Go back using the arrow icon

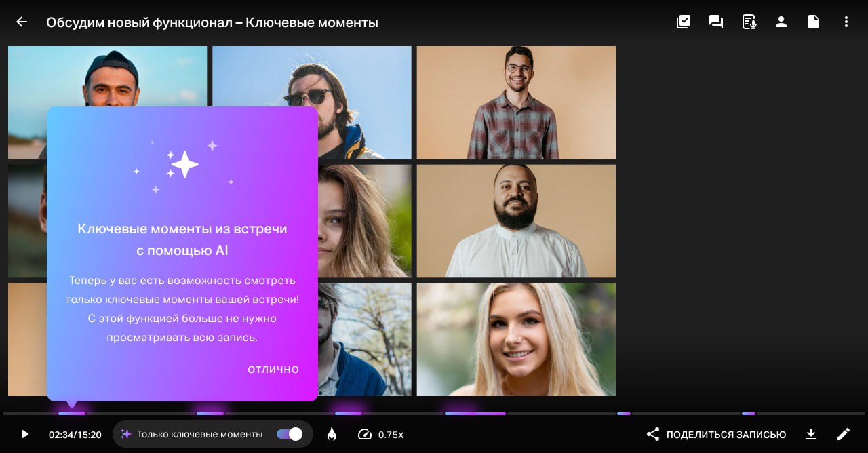click(x=22, y=21)
